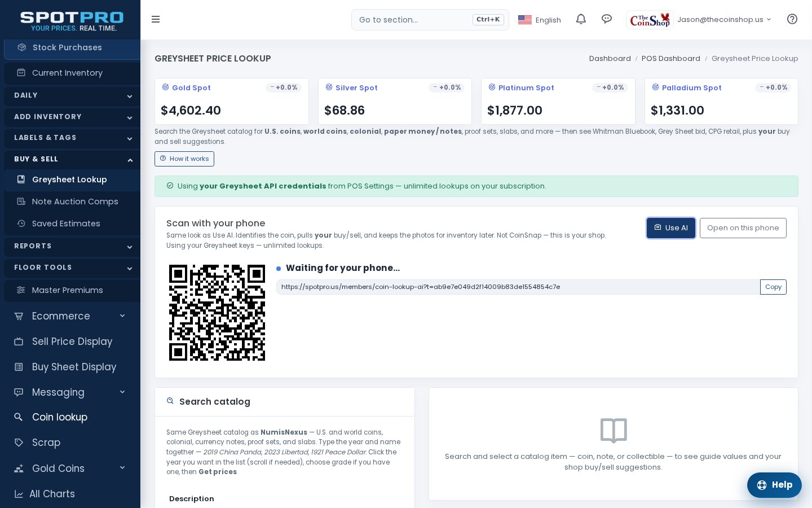This screenshot has width=812, height=508.
Task: Click the Coin lookup magnifier icon
Action: pyautogui.click(x=19, y=417)
